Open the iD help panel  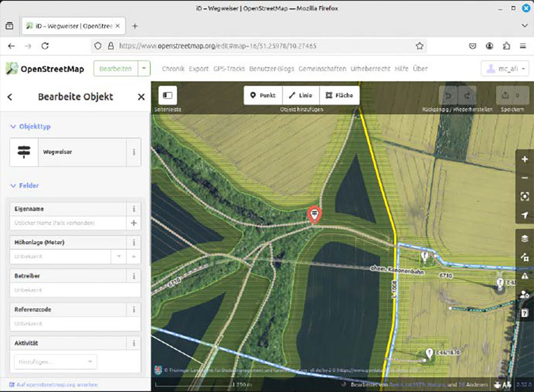tap(525, 313)
